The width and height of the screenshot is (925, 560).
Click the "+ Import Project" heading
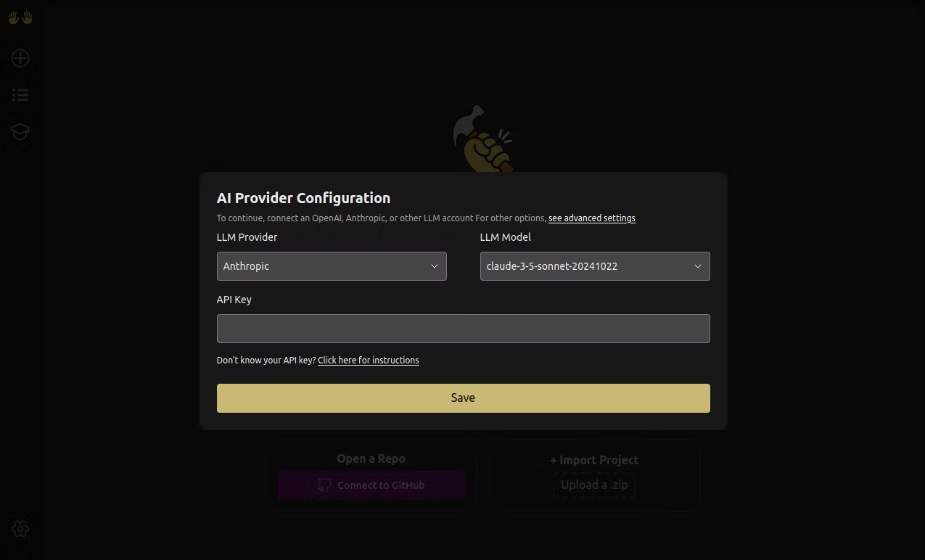tap(594, 460)
